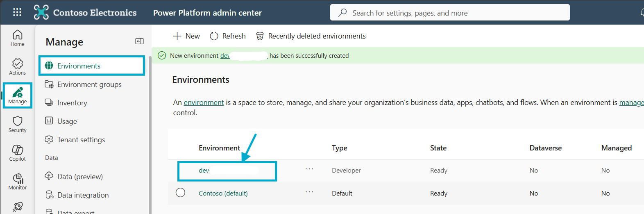Screen dimensions: 644x214
Task: Open Security in the left rail
Action: click(x=17, y=124)
